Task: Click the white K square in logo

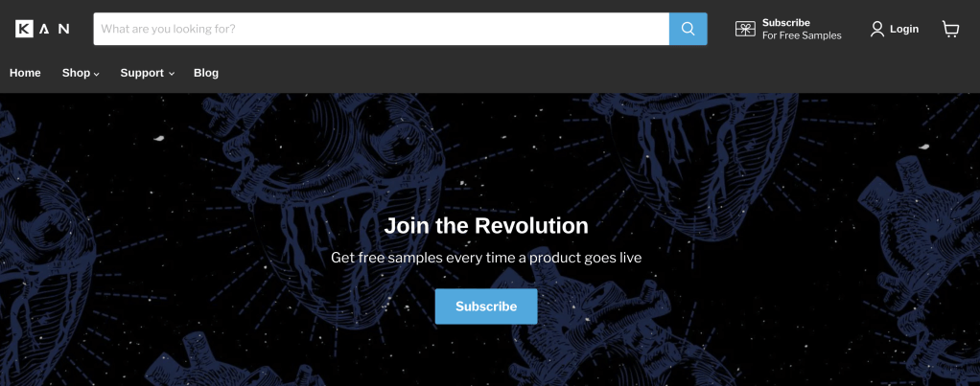Action: click(24, 29)
